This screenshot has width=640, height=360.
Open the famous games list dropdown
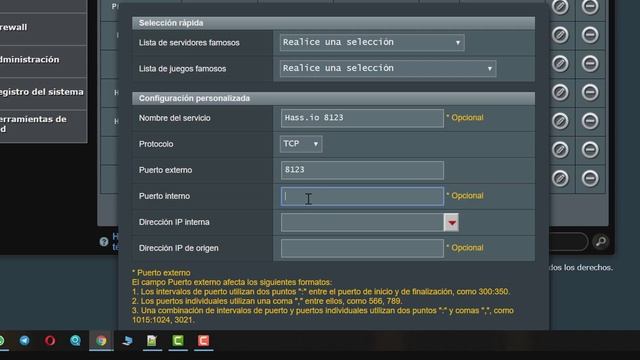(388, 69)
